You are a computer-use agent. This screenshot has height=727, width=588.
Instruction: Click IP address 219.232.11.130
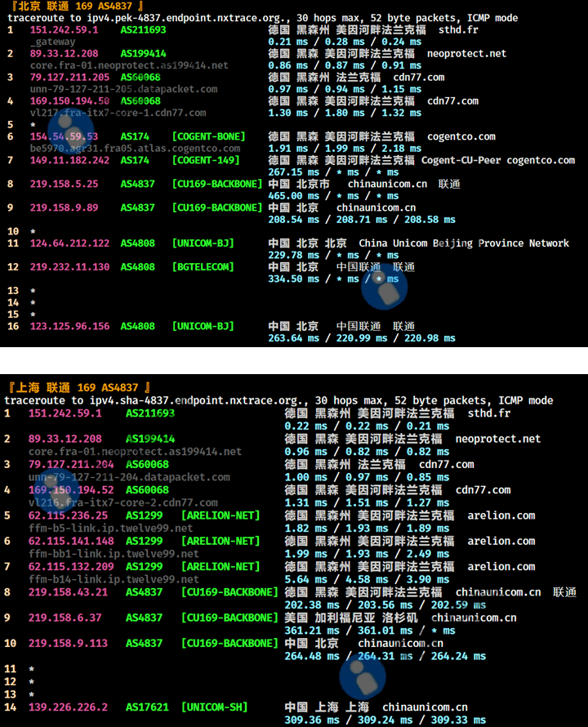(x=69, y=267)
